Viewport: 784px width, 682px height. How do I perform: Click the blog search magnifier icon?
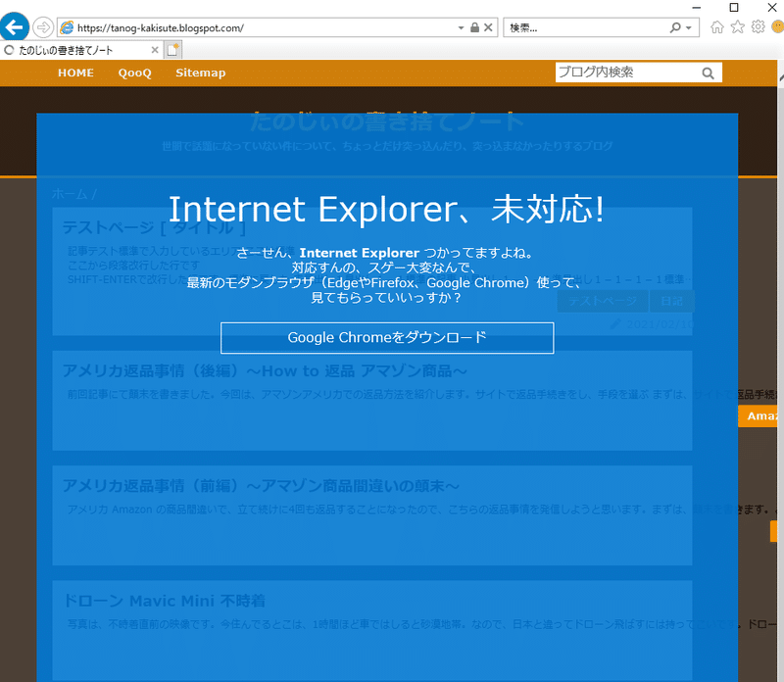[708, 73]
